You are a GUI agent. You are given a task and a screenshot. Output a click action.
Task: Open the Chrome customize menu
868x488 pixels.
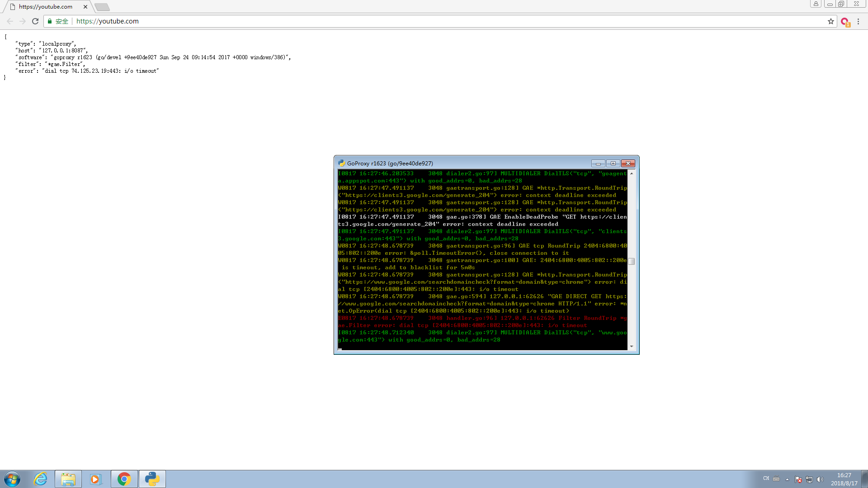point(859,21)
